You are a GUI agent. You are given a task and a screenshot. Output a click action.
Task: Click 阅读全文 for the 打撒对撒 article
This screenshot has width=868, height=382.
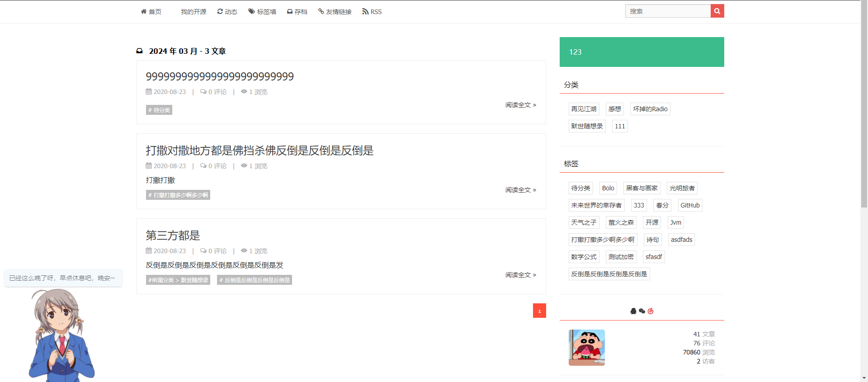pyautogui.click(x=521, y=190)
